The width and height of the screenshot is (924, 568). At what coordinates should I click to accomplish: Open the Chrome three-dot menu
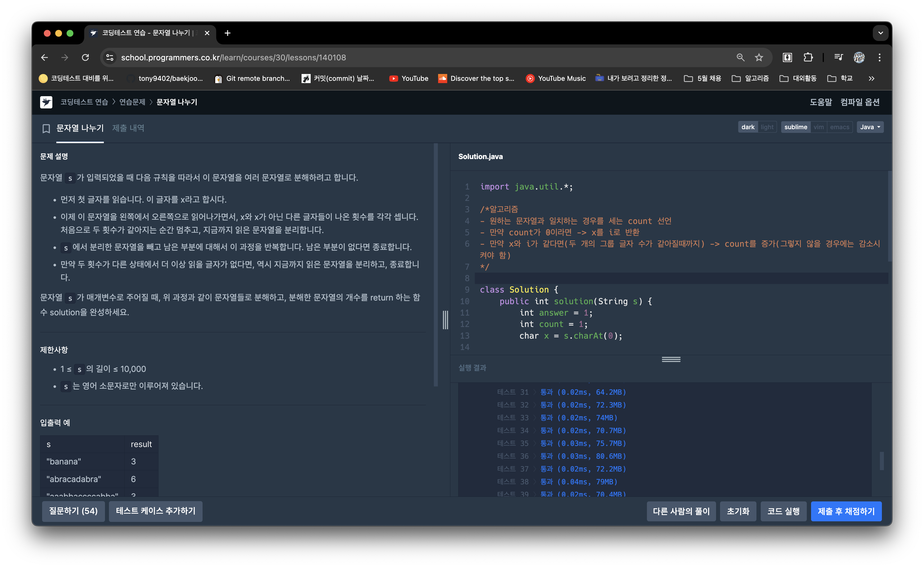[x=880, y=57]
